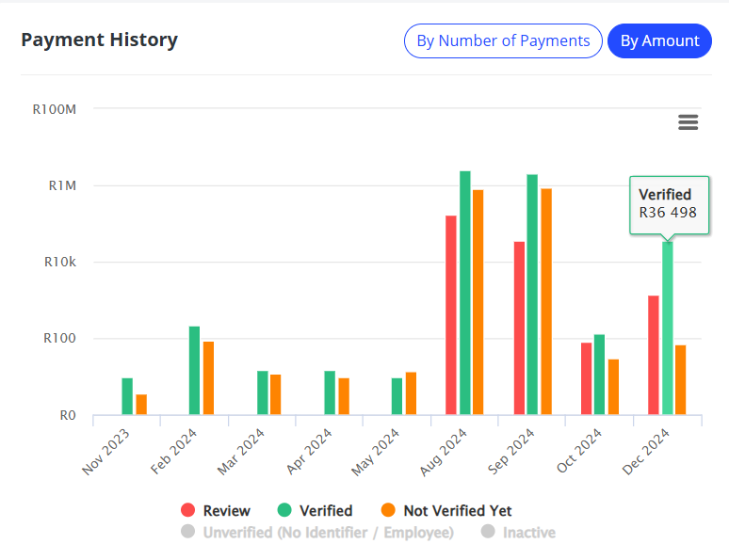Click the red Review bar for Dec 2024

coord(654,355)
